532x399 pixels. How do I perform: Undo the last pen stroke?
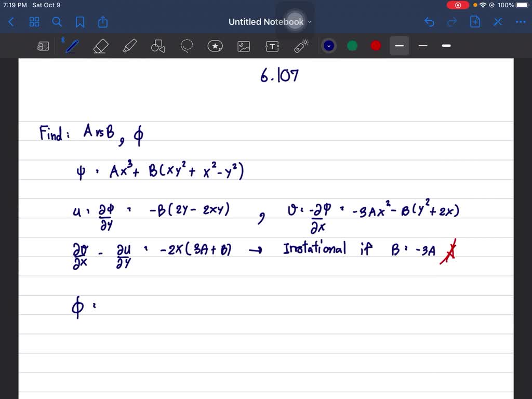429,22
